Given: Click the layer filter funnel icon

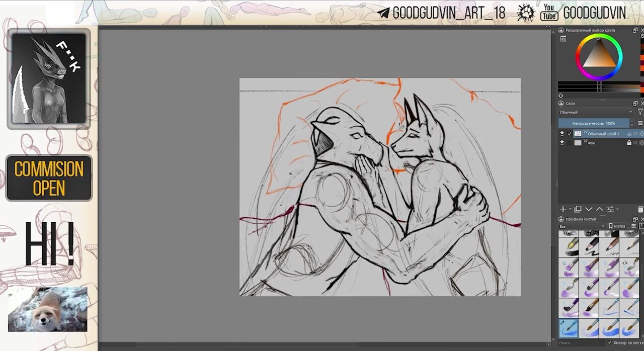Looking at the screenshot, I should (640, 112).
